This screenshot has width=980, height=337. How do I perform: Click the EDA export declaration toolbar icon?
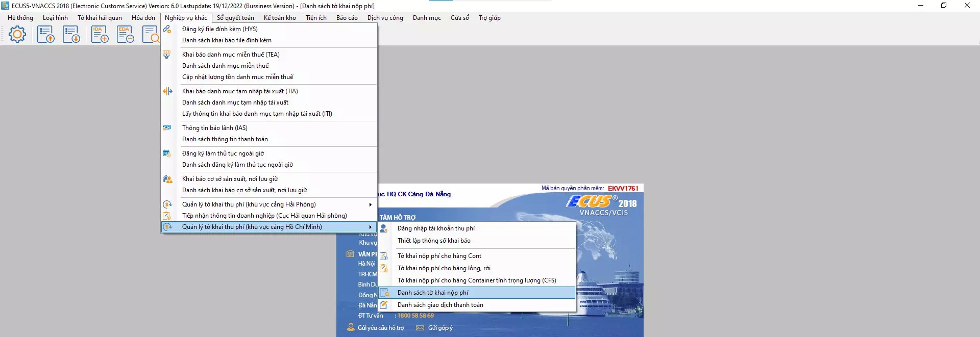(126, 34)
